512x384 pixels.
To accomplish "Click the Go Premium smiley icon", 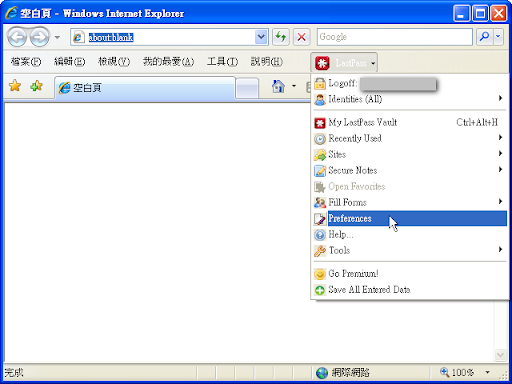I will (x=320, y=274).
